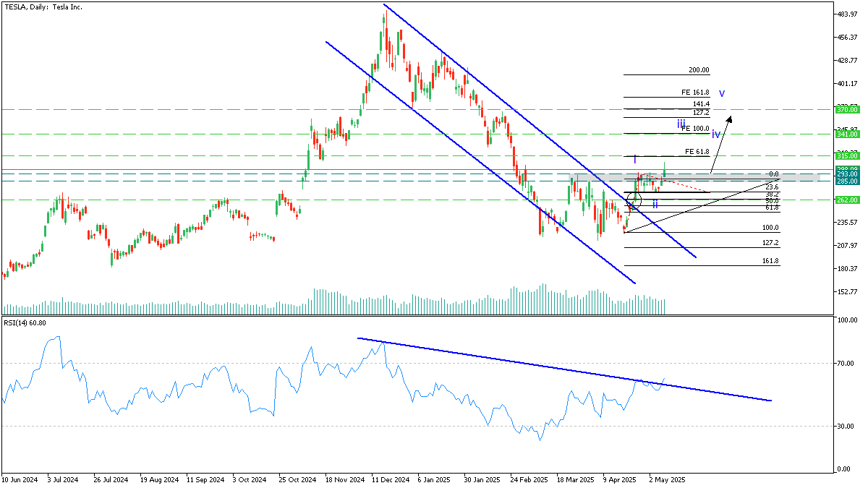Select the Fibonacci extension 200.00 label
This screenshot has height=488, width=868.
pos(699,70)
